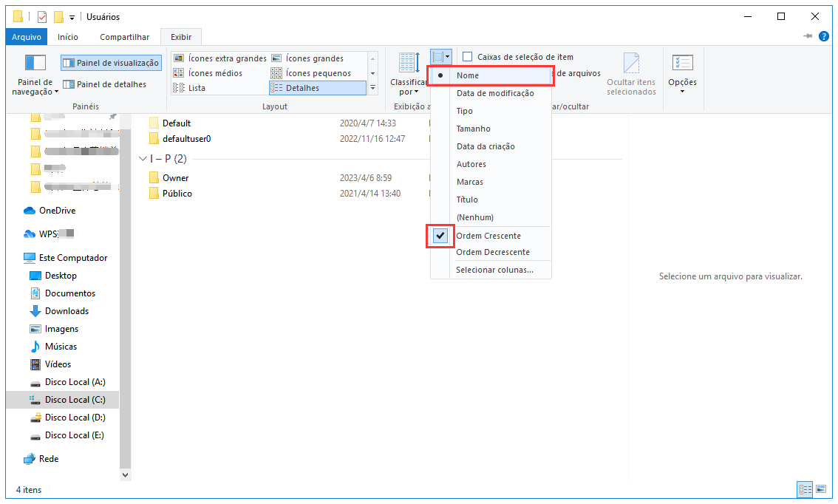Choose the Ícones pequenos layout
Viewport: 838px width, 504px height.
click(x=317, y=73)
